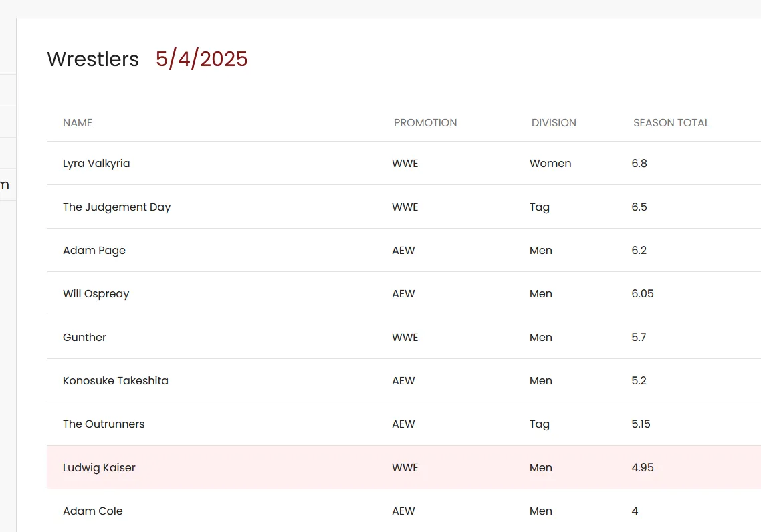Image resolution: width=761 pixels, height=532 pixels.
Task: Sort by the SEASON TOTAL column header
Action: click(x=671, y=123)
